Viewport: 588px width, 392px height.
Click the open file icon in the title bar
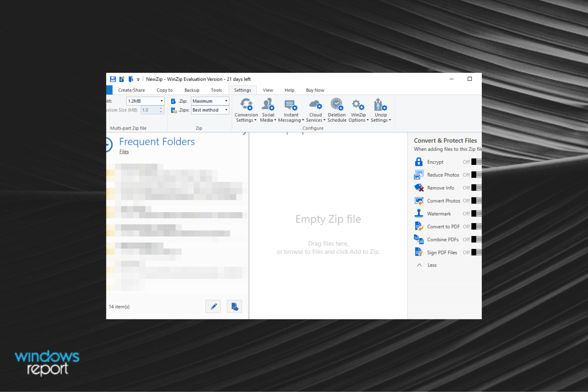point(131,79)
